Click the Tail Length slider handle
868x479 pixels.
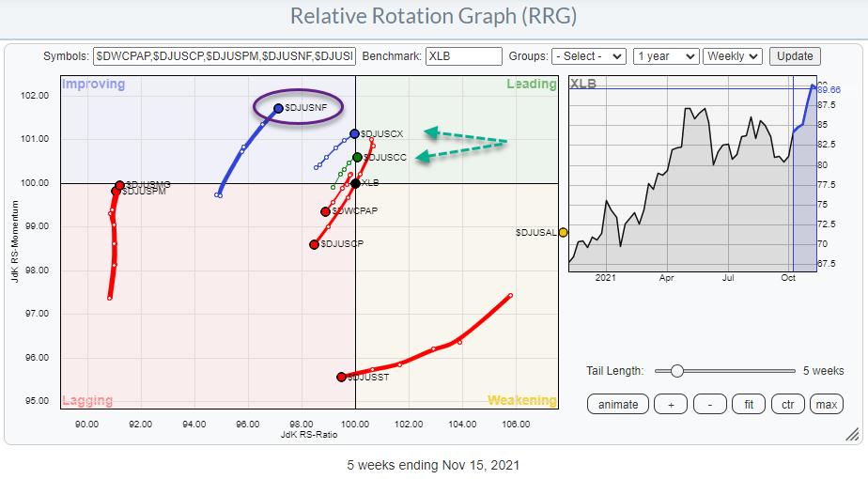[x=676, y=371]
